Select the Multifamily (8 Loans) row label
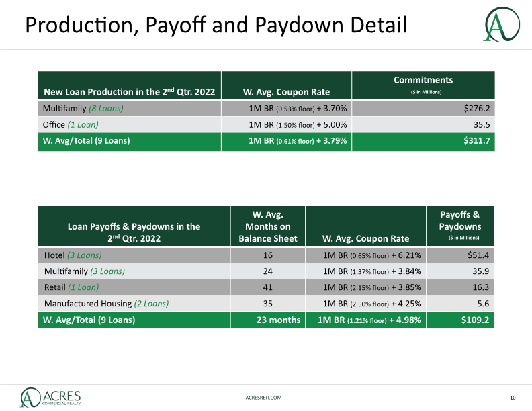 [83, 109]
